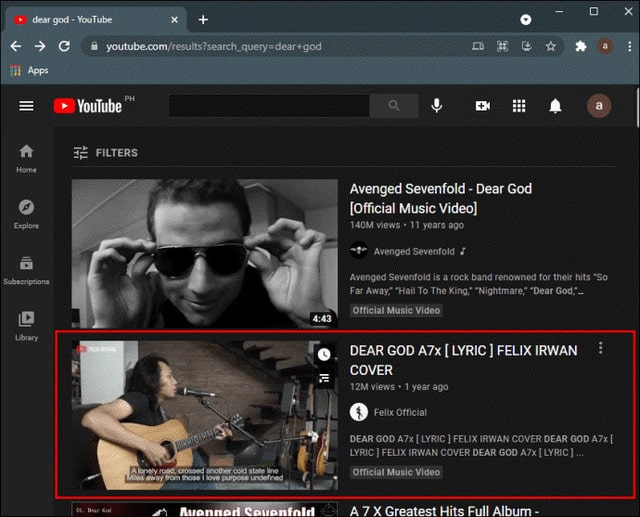Click the browser forward arrow
This screenshot has height=517, width=640.
[x=40, y=46]
